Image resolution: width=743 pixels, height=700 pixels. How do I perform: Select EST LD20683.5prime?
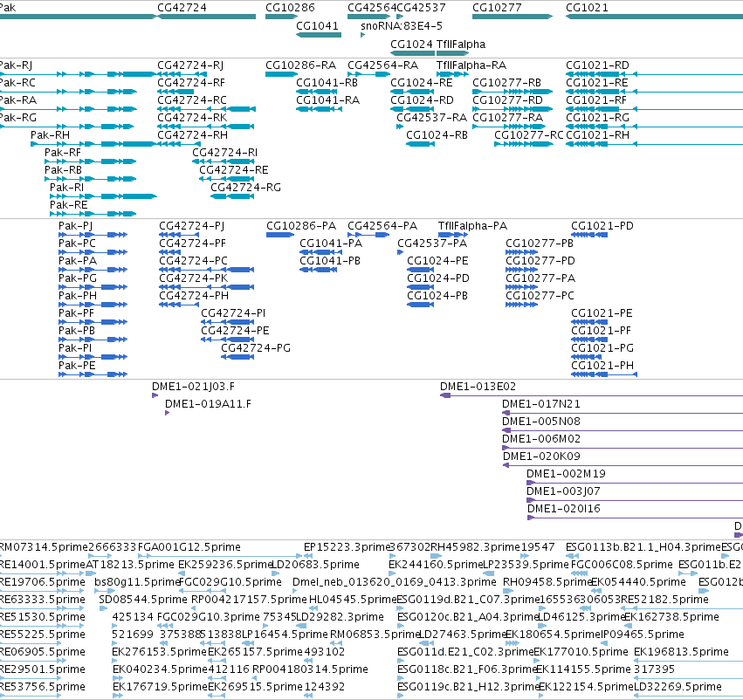click(x=275, y=573)
